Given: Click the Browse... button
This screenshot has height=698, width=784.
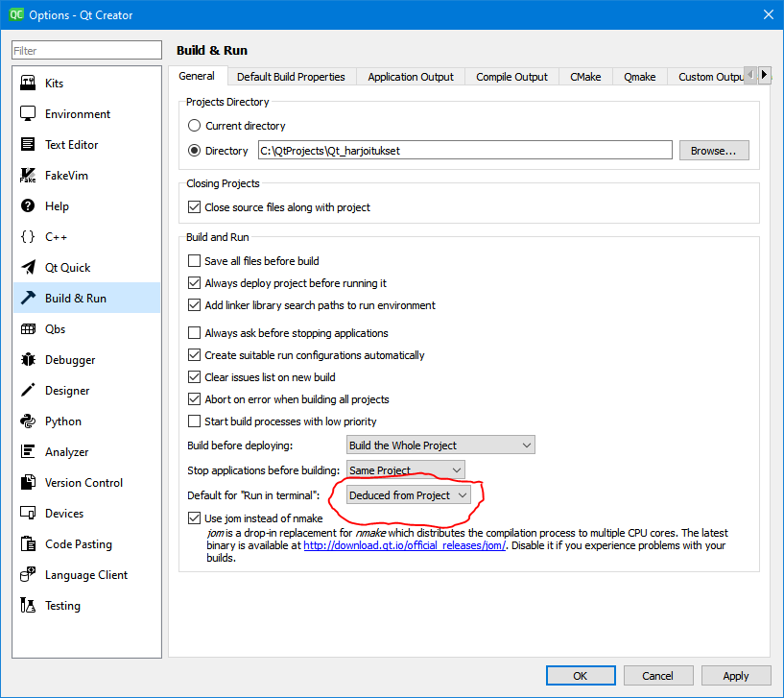Looking at the screenshot, I should tap(714, 151).
